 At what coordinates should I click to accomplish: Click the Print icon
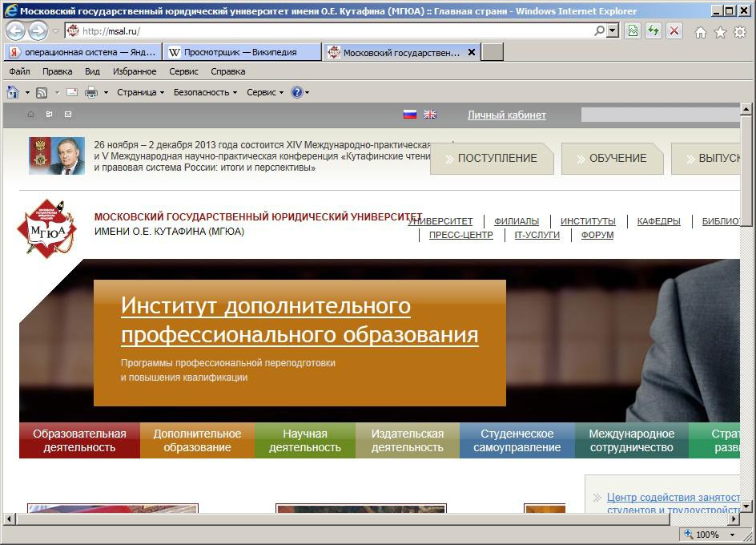coord(91,92)
